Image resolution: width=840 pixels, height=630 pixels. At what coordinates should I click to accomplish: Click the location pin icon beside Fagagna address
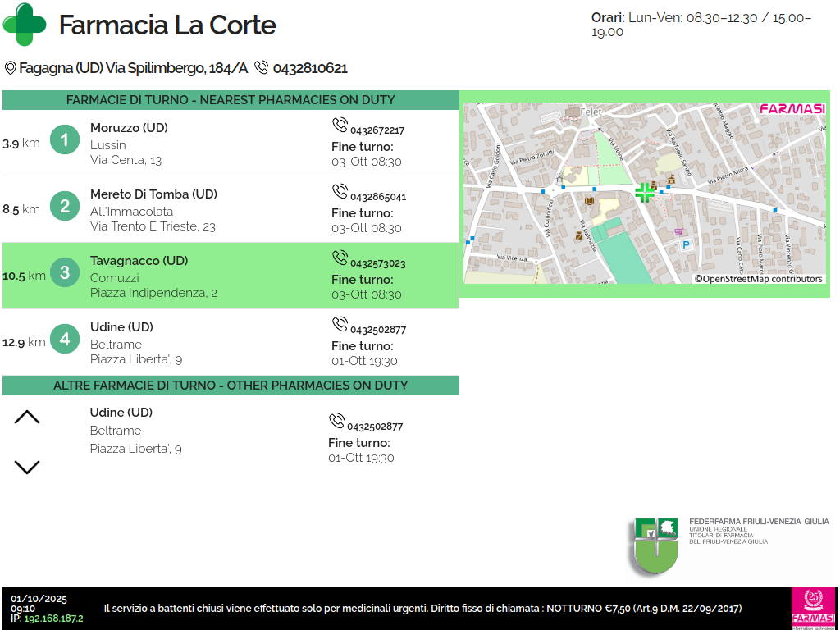[10, 68]
